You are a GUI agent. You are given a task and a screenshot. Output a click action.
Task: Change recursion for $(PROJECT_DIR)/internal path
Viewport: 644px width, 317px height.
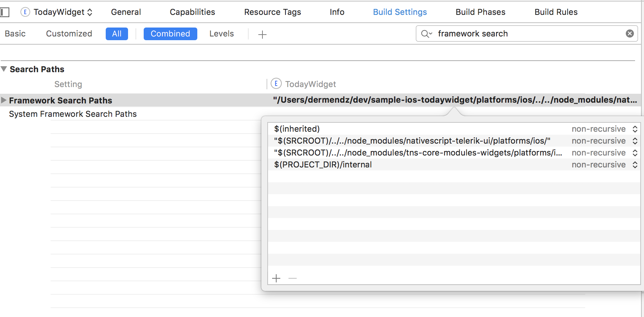click(635, 165)
